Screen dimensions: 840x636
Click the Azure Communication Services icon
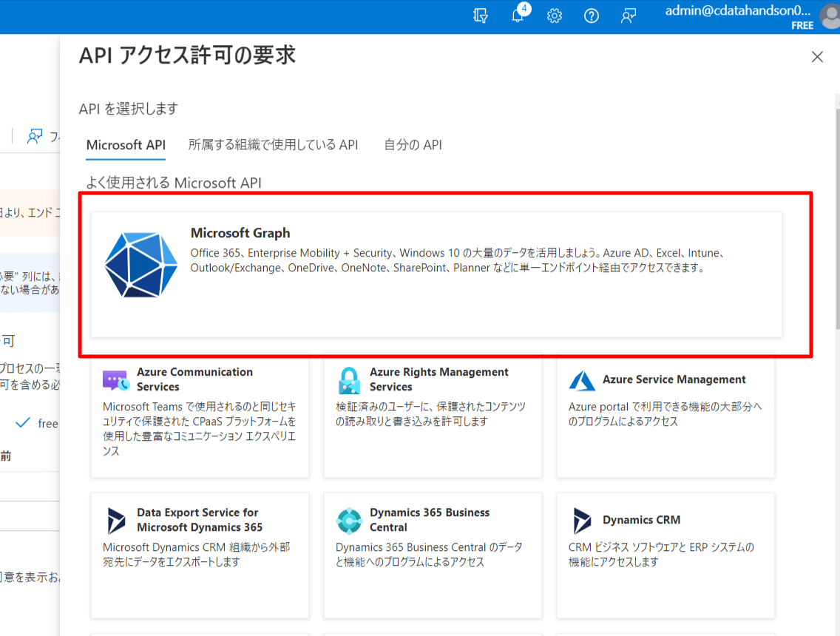click(x=115, y=380)
